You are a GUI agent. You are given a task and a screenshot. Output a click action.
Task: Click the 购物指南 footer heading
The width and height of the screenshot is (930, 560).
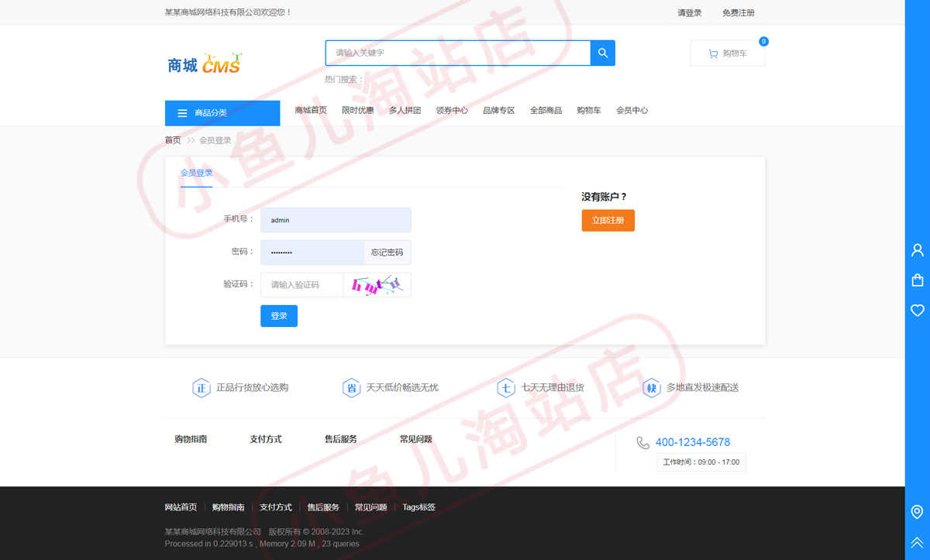pyautogui.click(x=191, y=439)
